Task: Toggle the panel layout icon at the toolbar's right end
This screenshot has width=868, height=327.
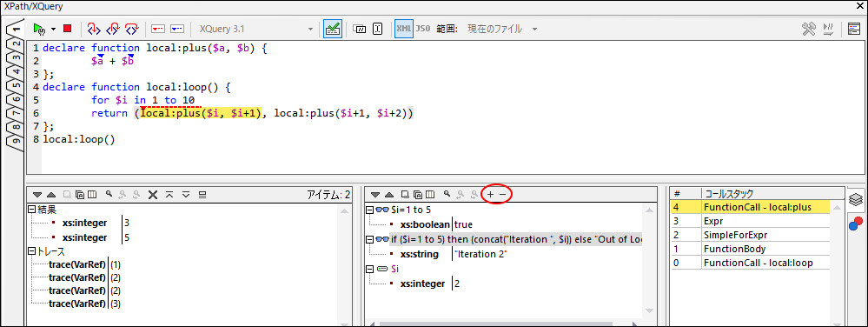Action: click(854, 29)
